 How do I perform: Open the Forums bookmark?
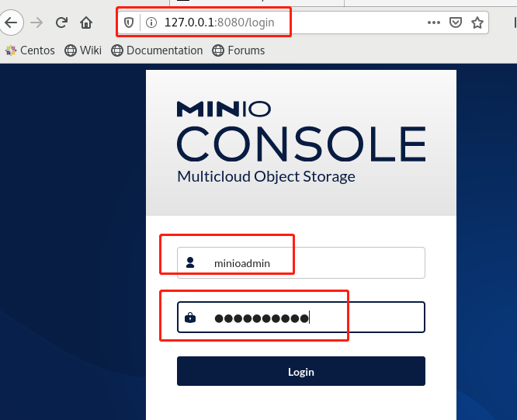coord(238,50)
